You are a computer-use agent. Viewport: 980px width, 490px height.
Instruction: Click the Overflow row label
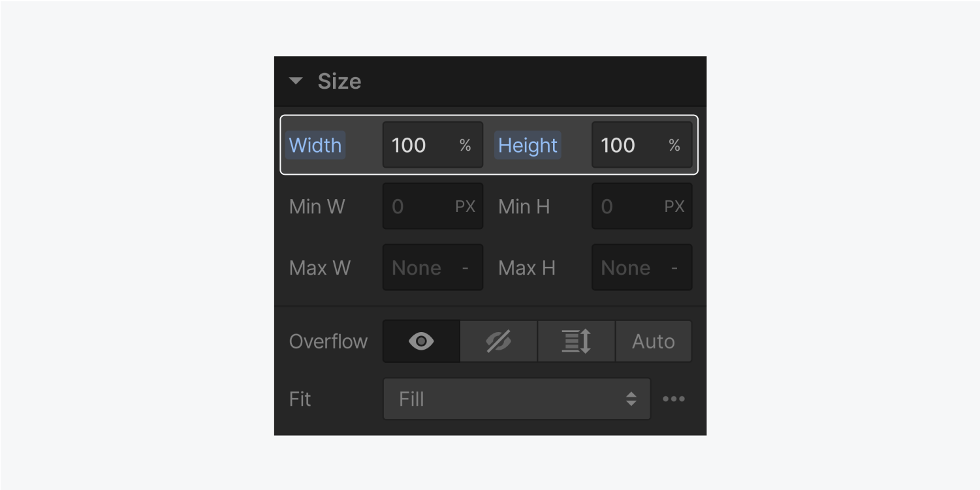(327, 341)
